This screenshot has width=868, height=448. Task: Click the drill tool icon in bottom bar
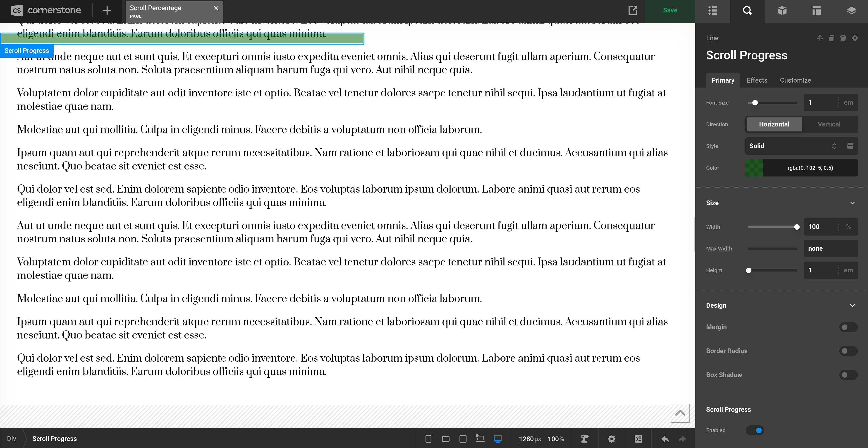pos(585,438)
